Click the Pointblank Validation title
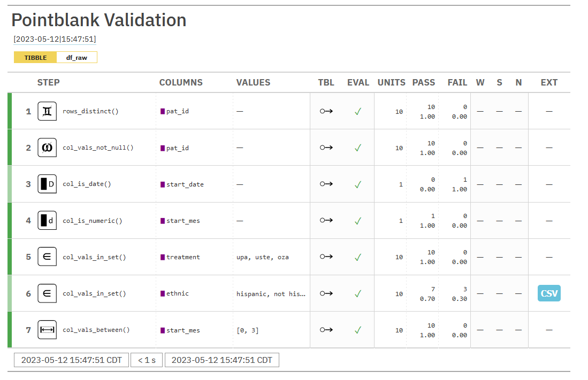This screenshot has height=380, width=588. point(99,20)
